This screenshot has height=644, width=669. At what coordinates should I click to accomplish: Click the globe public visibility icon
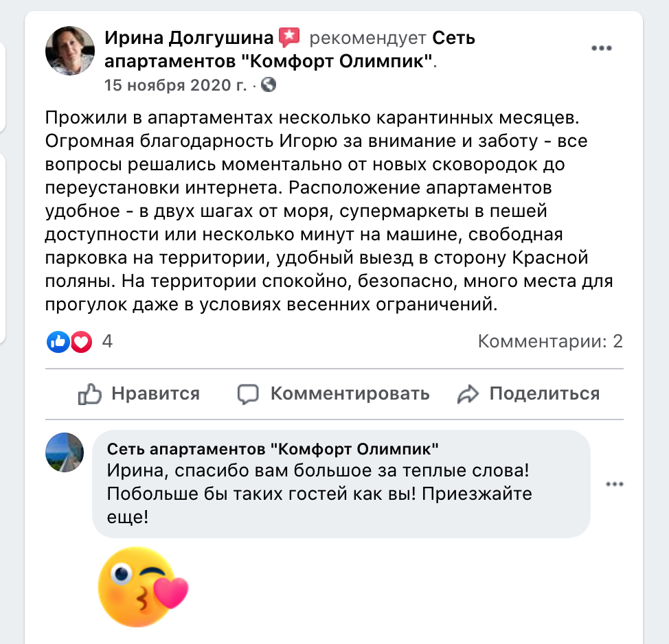(x=269, y=85)
